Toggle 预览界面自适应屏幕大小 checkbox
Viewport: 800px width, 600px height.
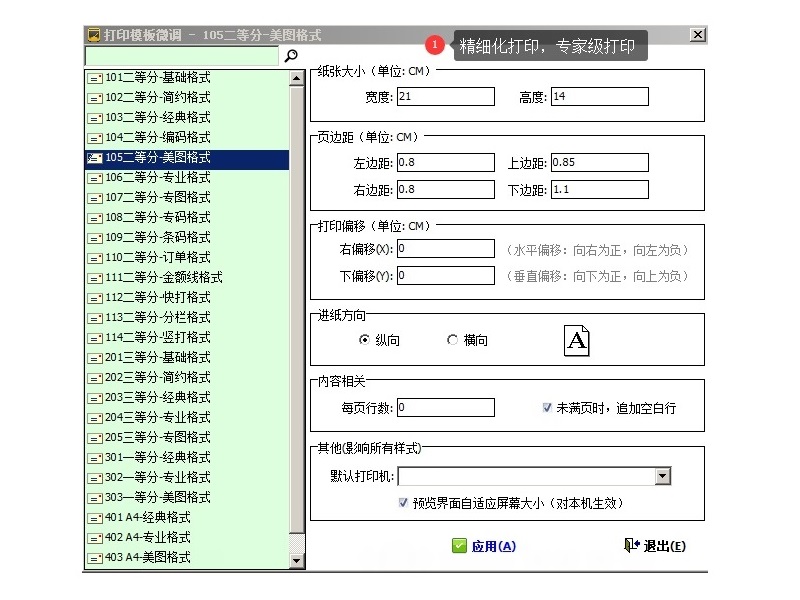(x=403, y=503)
